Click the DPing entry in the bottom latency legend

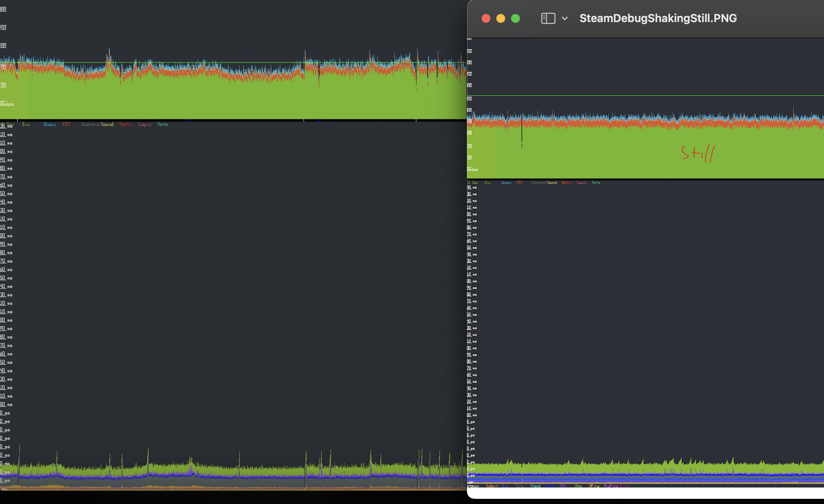click(594, 486)
